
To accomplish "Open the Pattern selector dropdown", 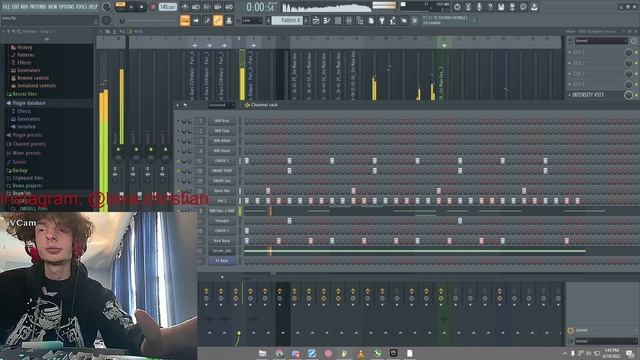I will pos(287,20).
